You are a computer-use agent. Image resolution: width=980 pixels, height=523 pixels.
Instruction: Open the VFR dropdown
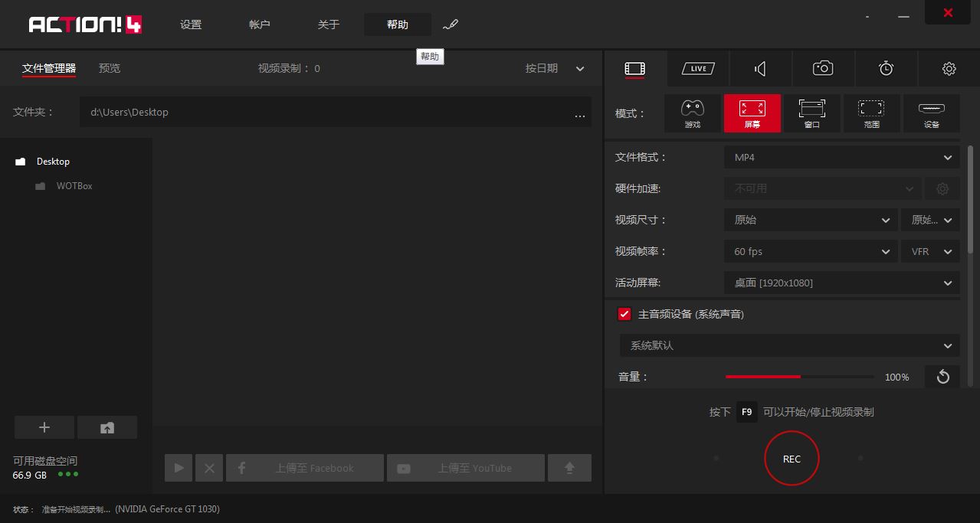[x=930, y=251]
